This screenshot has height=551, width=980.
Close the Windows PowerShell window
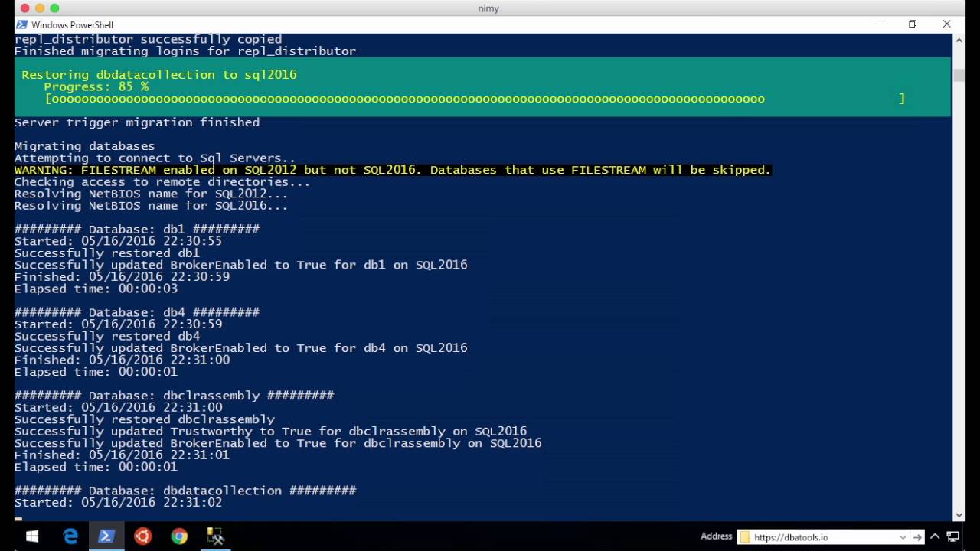[947, 24]
